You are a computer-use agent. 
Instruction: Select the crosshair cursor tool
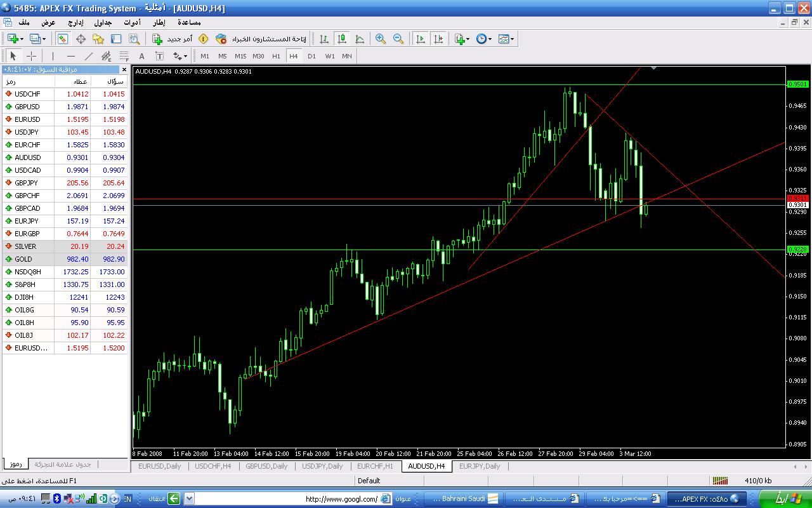pyautogui.click(x=31, y=56)
